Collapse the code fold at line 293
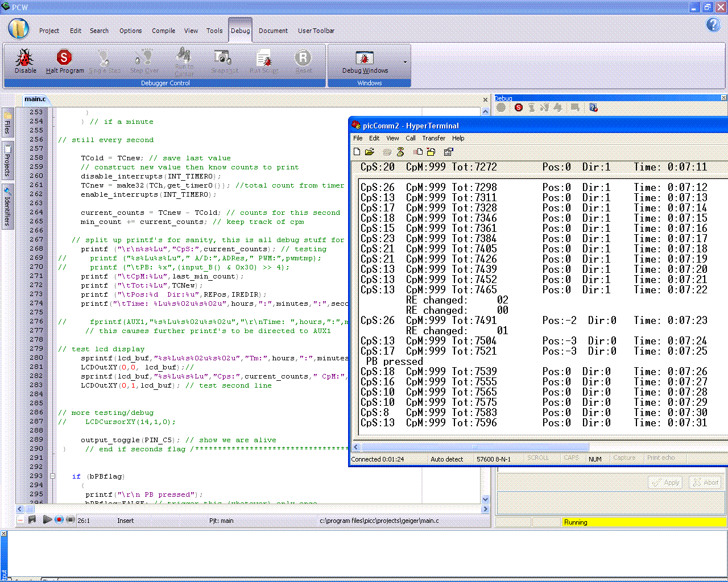Image resolution: width=728 pixels, height=582 pixels. click(x=52, y=476)
